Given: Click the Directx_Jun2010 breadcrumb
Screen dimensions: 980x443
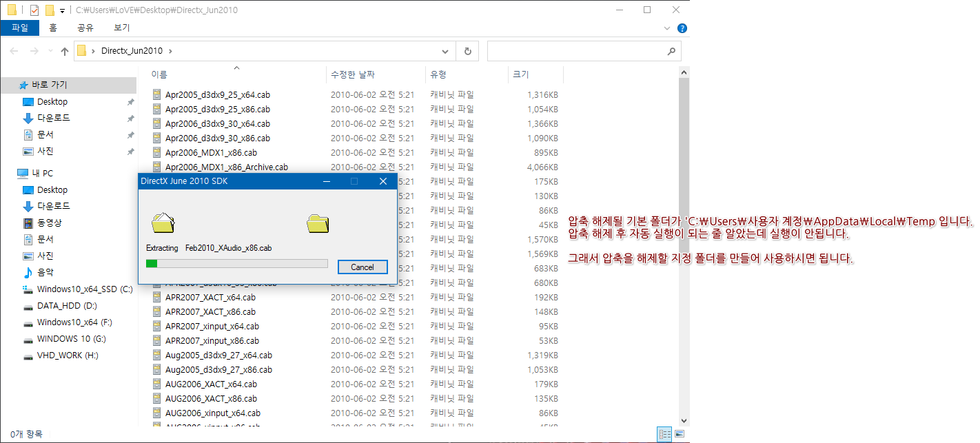Looking at the screenshot, I should coord(133,51).
